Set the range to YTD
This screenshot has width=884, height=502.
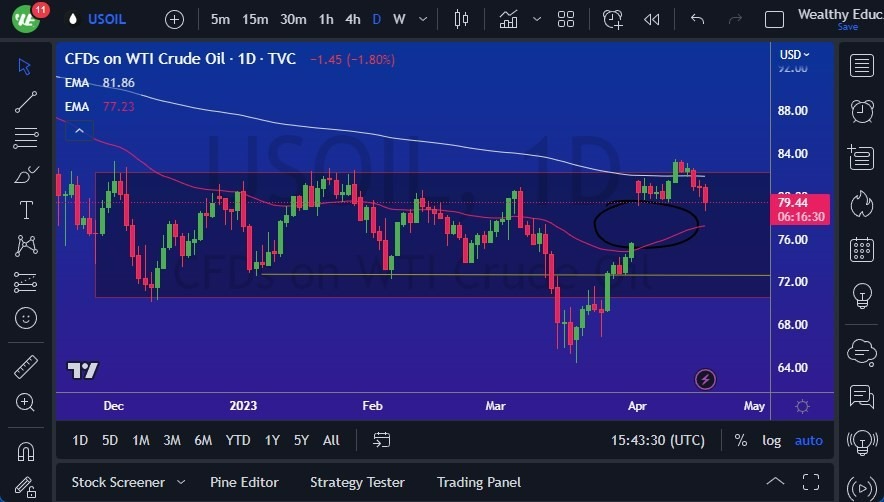point(238,440)
